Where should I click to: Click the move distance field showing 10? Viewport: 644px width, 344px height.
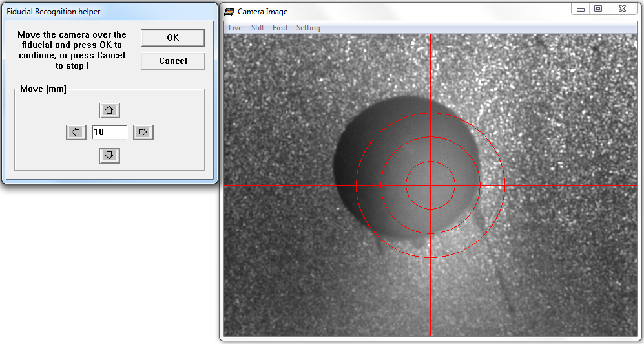pos(110,133)
